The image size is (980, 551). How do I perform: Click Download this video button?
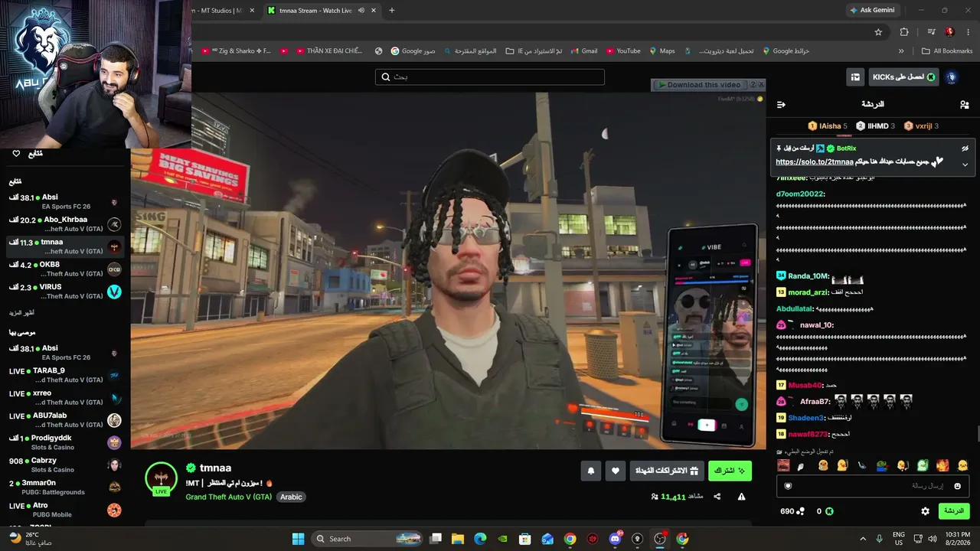[700, 85]
